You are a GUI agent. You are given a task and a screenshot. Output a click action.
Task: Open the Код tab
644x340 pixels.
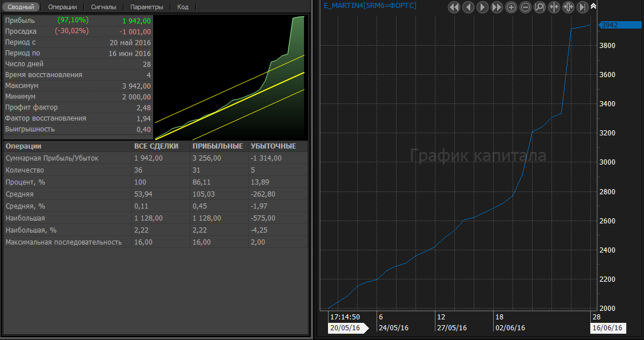183,7
